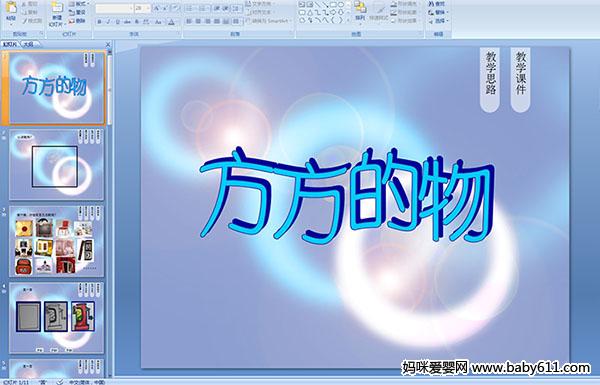Toggle Italic text formatting

click(108, 22)
